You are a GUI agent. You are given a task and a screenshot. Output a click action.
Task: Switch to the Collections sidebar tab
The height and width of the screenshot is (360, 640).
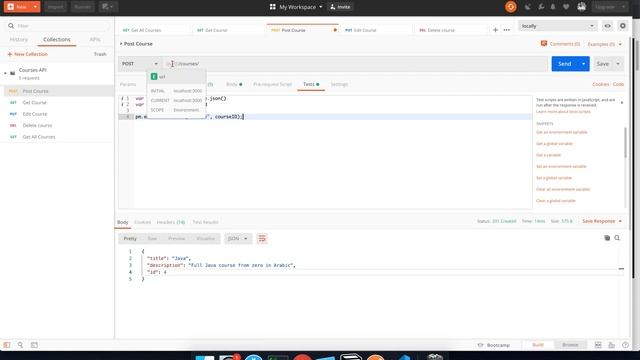(57, 40)
